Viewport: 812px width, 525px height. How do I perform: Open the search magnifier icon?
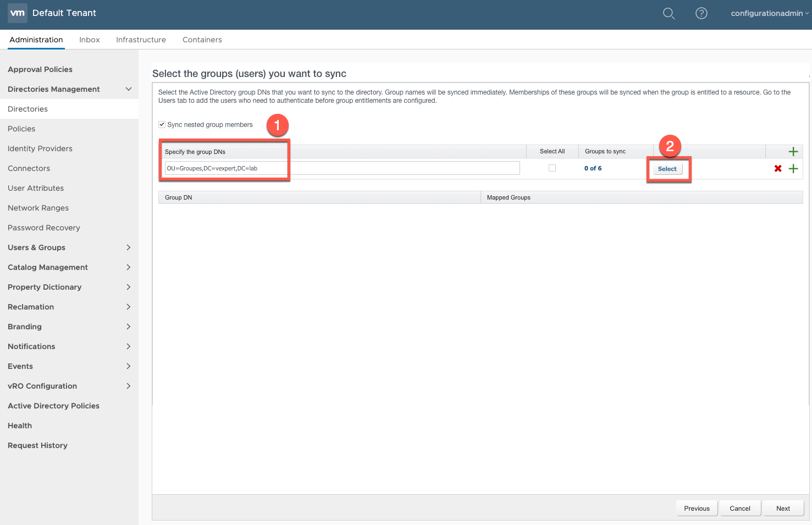(x=669, y=13)
